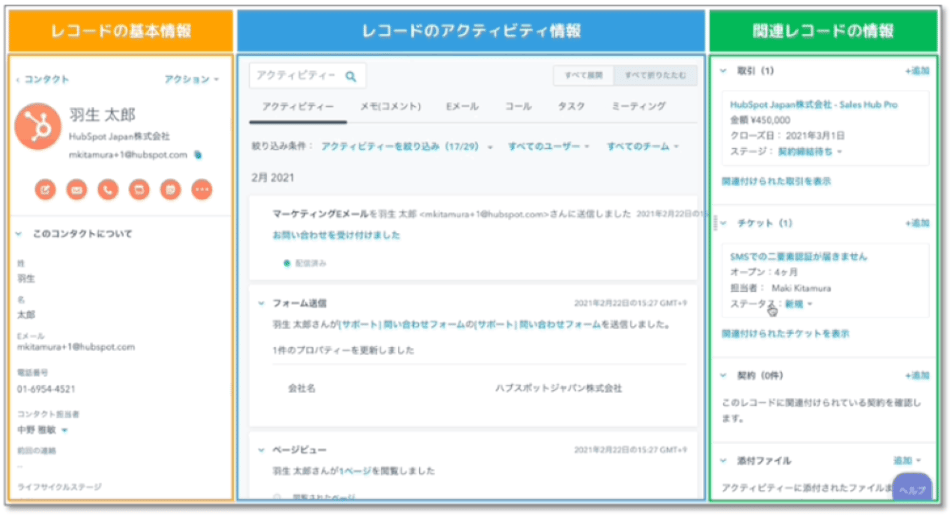Image resolution: width=950 pixels, height=515 pixels.
Task: Open the すべてのユーザー filter dropdown
Action: 548,147
